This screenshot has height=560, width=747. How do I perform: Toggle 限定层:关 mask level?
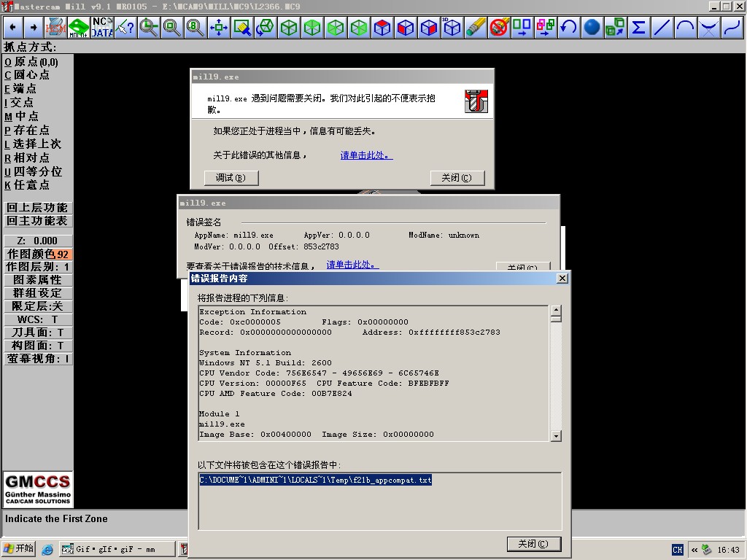[38, 307]
